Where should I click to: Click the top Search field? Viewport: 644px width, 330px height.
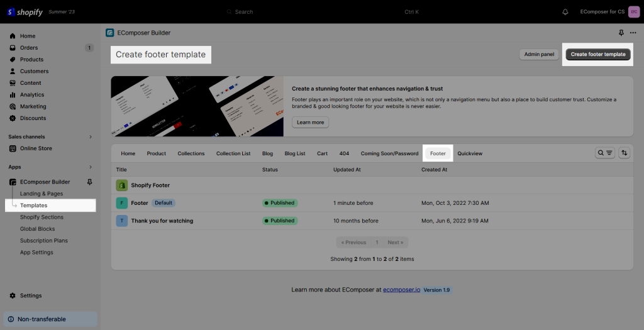tap(322, 12)
